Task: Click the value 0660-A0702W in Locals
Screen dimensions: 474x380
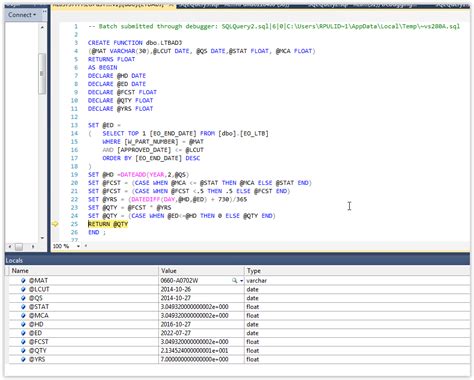Action: coord(179,281)
